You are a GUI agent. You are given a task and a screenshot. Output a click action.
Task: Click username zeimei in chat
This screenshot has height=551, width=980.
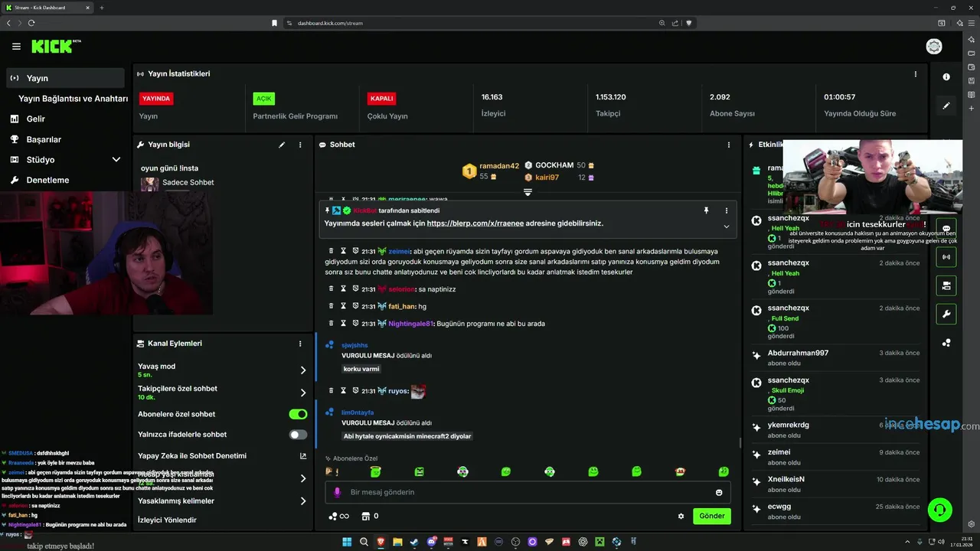399,251
